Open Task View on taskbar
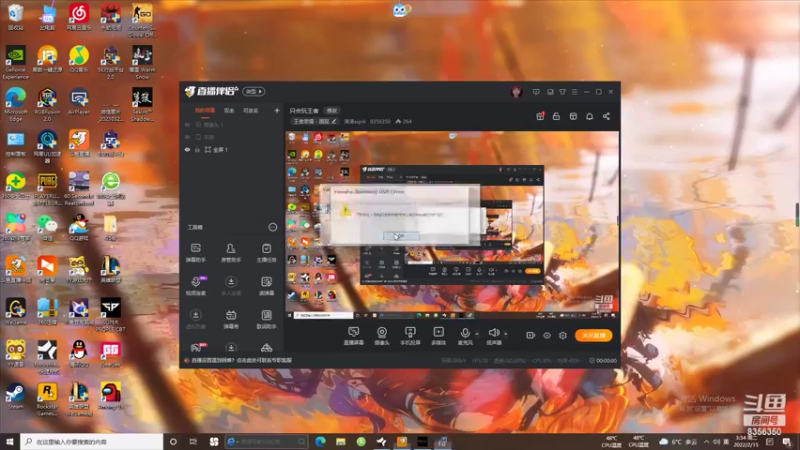 tap(193, 441)
